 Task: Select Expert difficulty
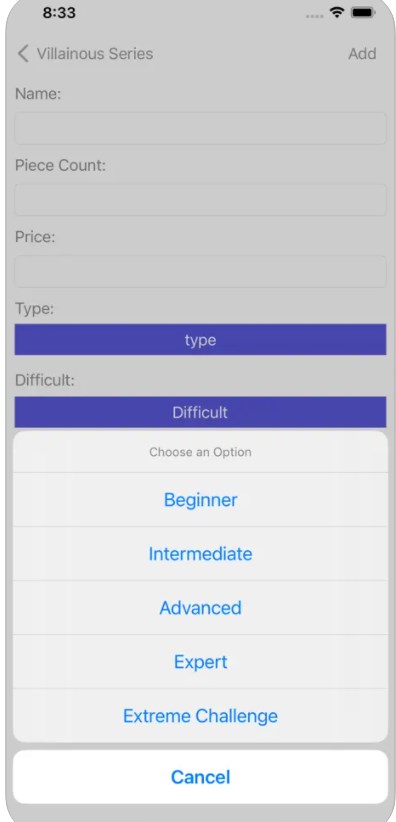[x=200, y=662]
